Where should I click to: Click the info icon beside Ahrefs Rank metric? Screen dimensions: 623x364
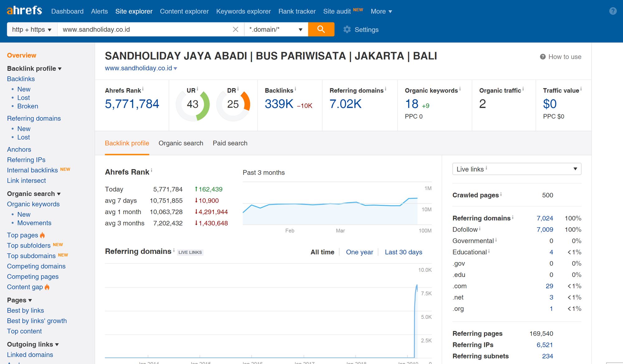tap(143, 89)
